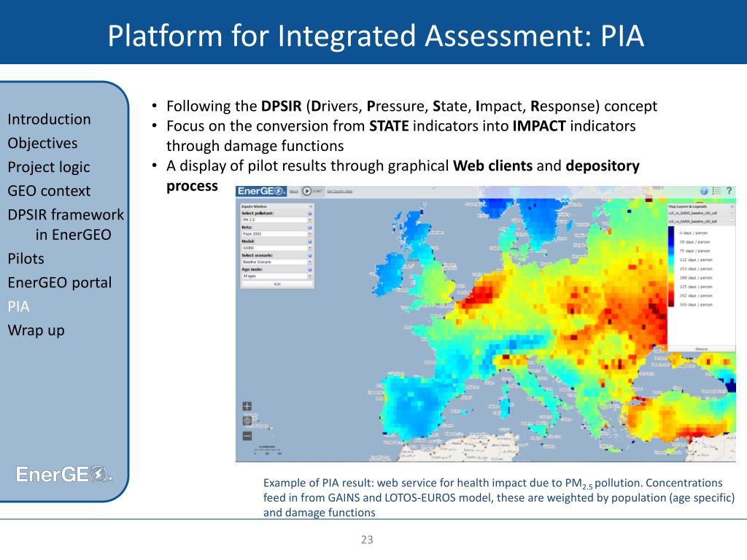This screenshot has height=560, width=747.
Task: Open the All ages dropdown
Action: point(276,276)
